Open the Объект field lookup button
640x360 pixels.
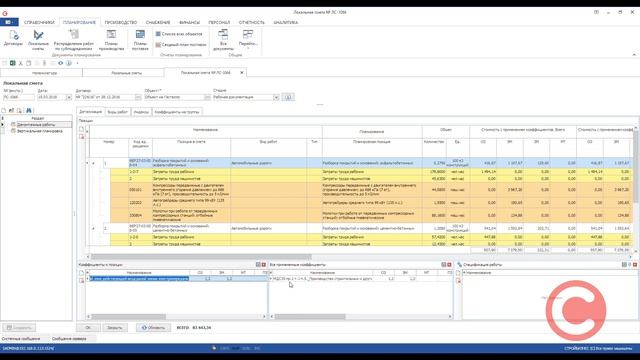pos(207,97)
